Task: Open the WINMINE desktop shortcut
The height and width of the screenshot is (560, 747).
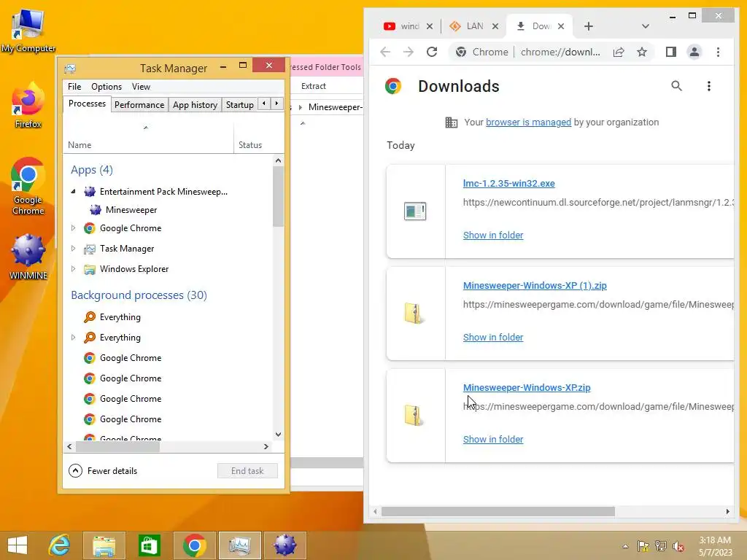Action: click(x=28, y=257)
